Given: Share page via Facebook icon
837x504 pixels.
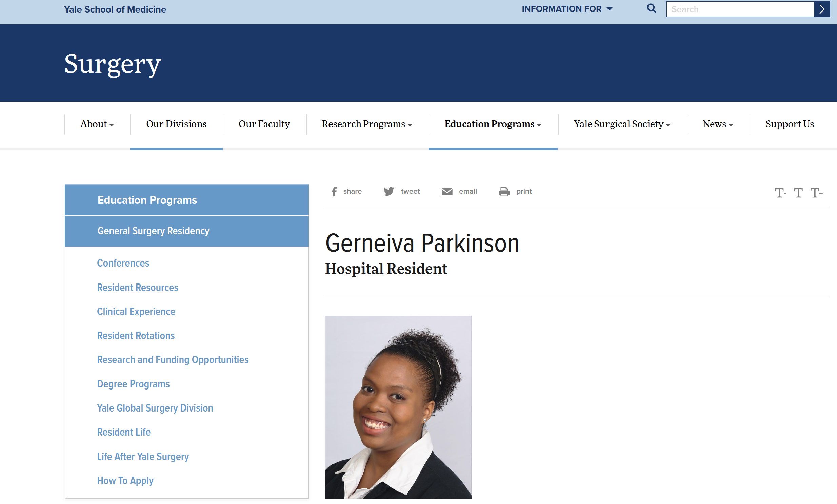Looking at the screenshot, I should [x=334, y=191].
